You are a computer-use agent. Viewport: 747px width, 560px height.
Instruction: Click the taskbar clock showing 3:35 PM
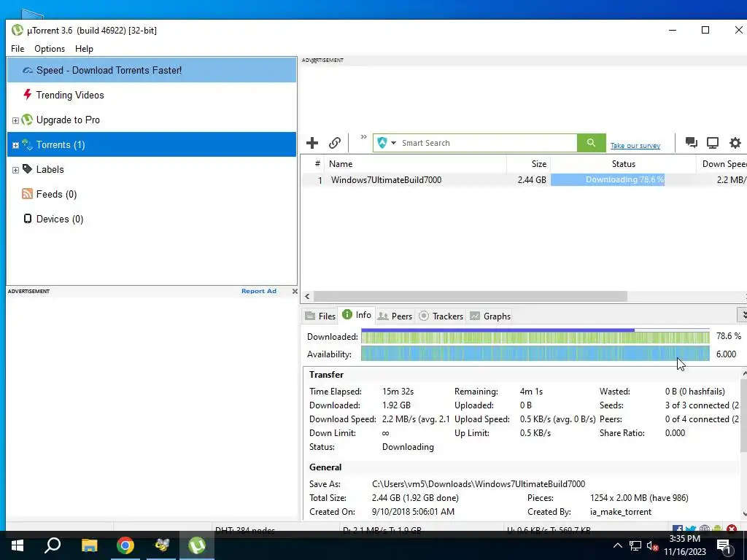coord(684,545)
